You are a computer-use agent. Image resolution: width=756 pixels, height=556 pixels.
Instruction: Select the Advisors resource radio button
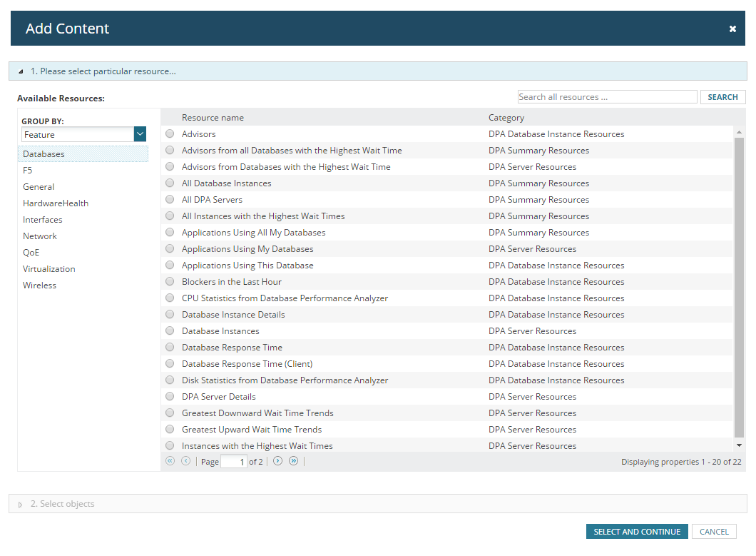[x=170, y=133]
